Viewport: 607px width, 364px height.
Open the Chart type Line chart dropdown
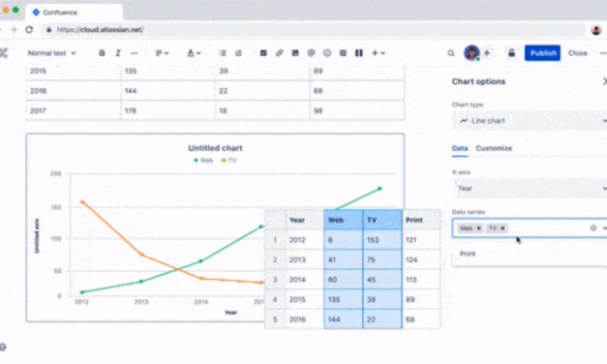(x=531, y=121)
